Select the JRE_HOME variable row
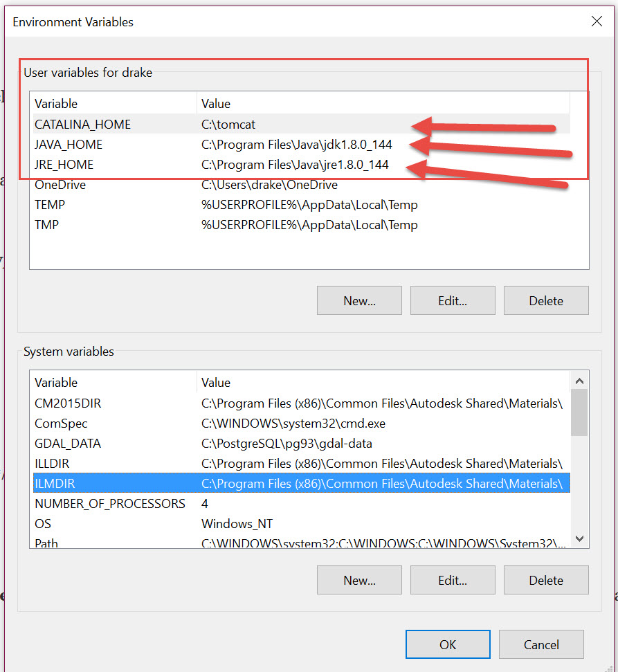The image size is (618, 672). [x=64, y=165]
